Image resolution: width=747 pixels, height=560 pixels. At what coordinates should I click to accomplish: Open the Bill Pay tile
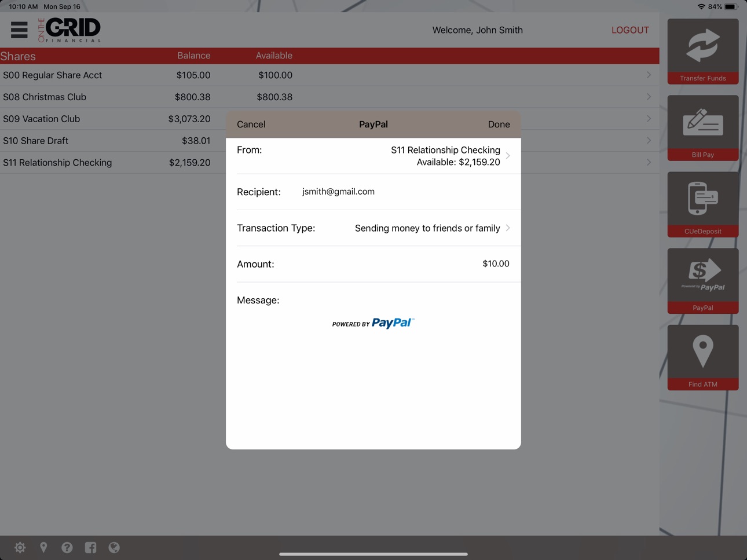point(702,128)
